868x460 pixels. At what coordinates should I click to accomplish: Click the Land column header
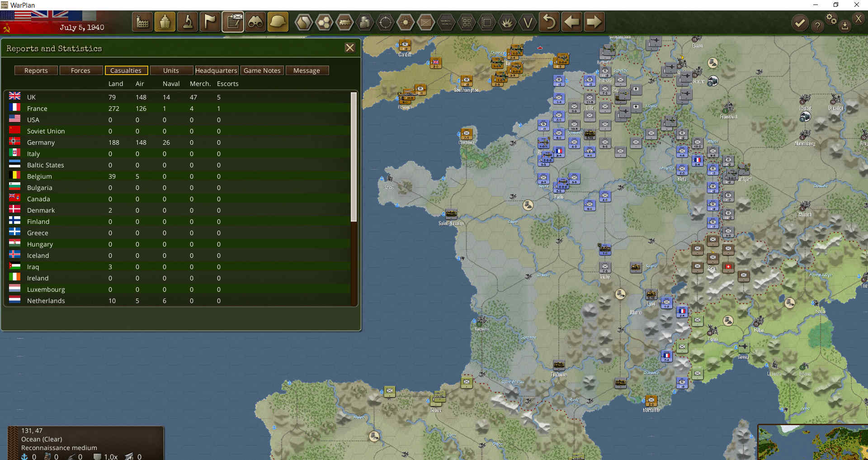tap(116, 84)
